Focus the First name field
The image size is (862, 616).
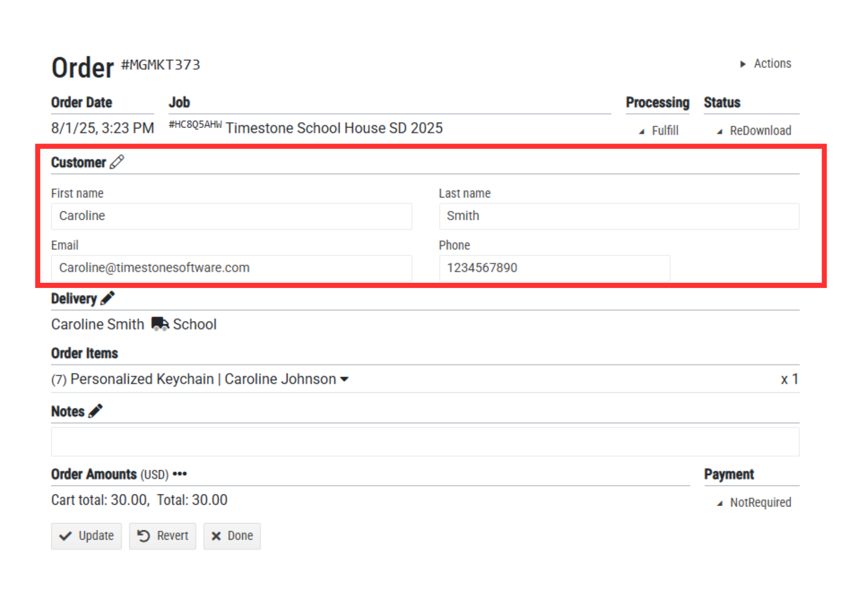[231, 216]
